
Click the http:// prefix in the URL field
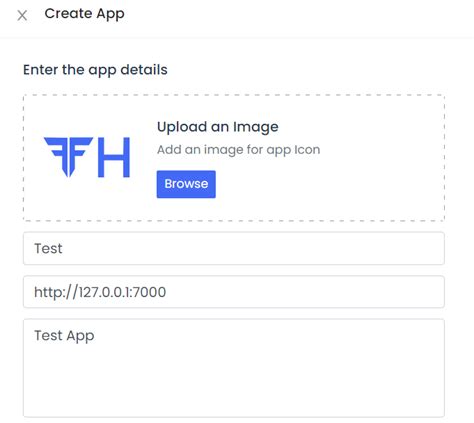56,292
